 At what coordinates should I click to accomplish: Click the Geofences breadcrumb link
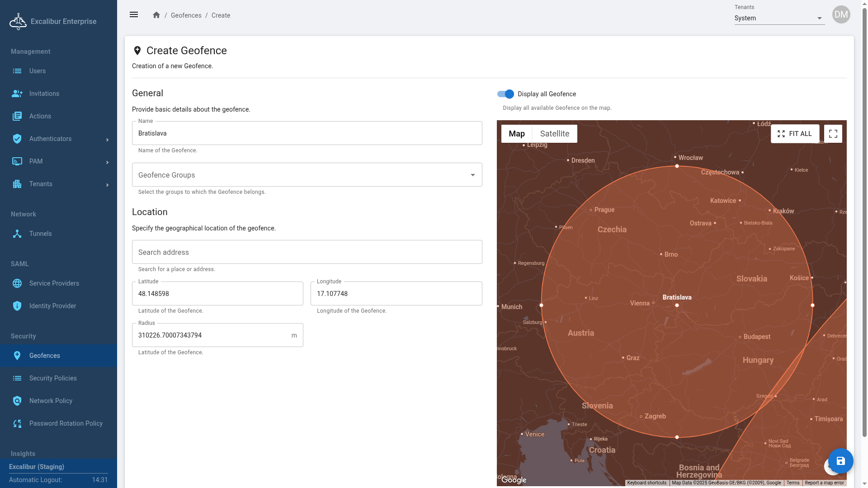pos(186,15)
